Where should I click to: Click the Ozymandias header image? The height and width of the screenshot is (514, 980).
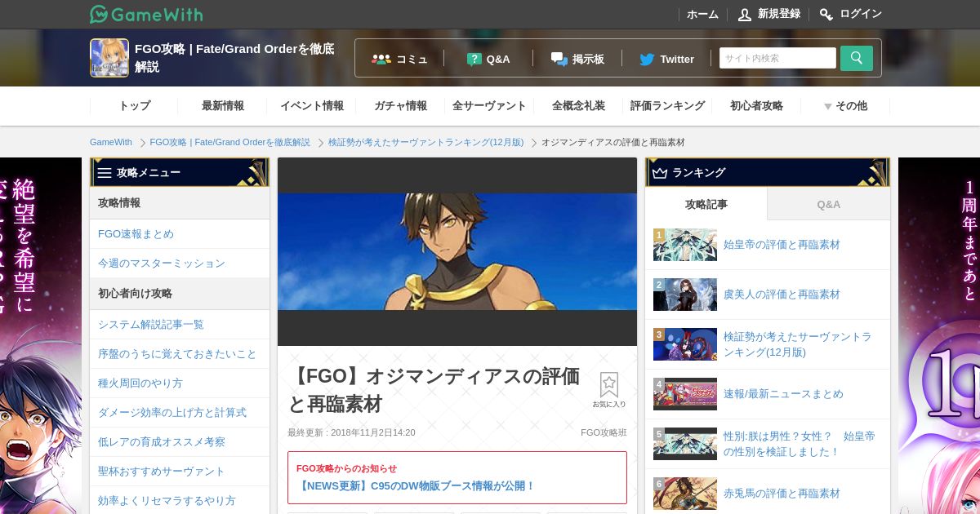[x=457, y=251]
